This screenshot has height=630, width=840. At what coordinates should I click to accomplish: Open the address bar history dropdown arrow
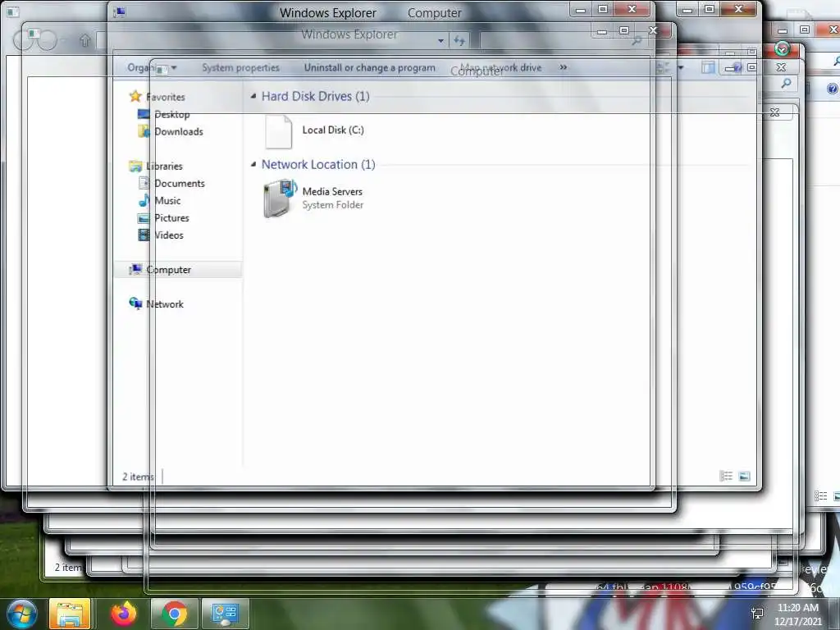click(441, 40)
